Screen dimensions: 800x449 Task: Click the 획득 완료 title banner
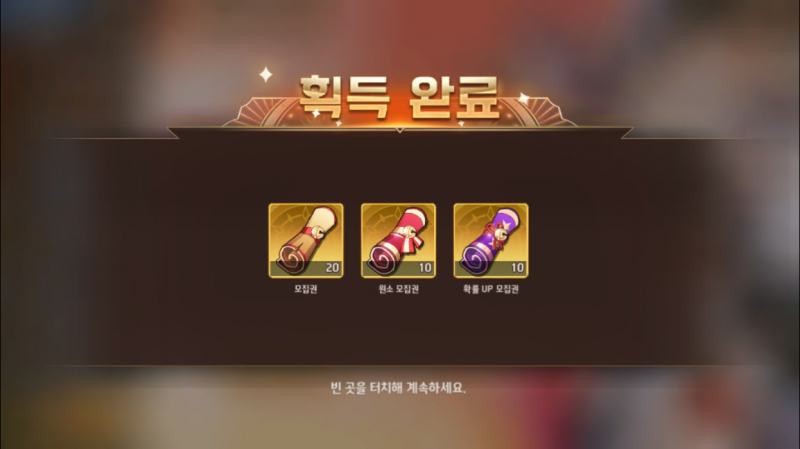pyautogui.click(x=398, y=97)
